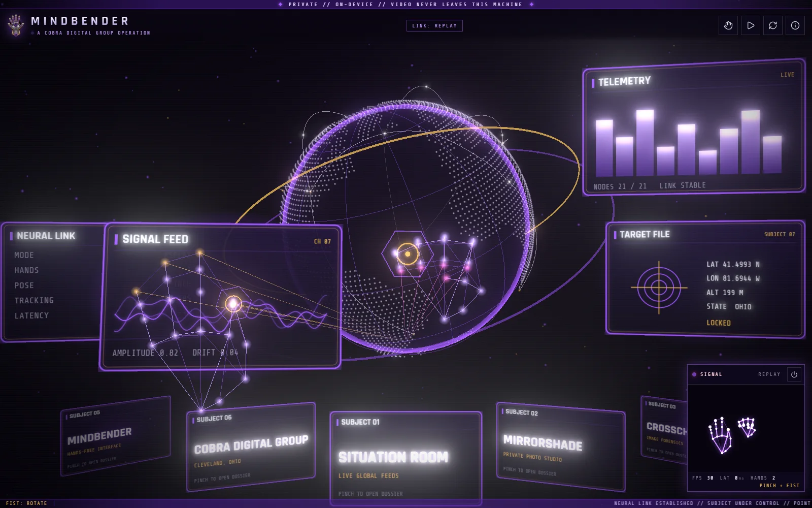Image resolution: width=812 pixels, height=508 pixels.
Task: Click the LOCKED status in Target File
Action: [719, 323]
